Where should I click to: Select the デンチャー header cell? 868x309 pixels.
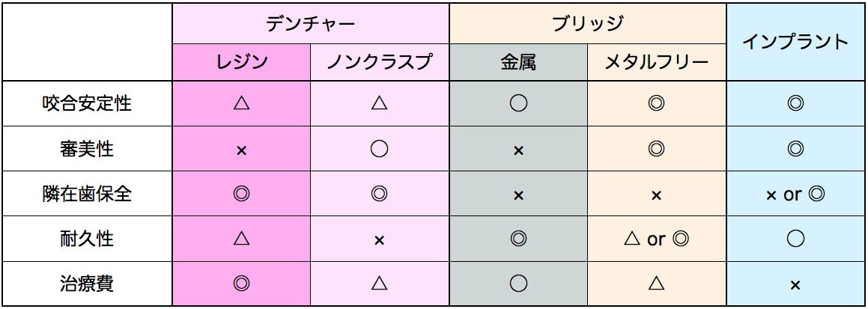pos(311,24)
